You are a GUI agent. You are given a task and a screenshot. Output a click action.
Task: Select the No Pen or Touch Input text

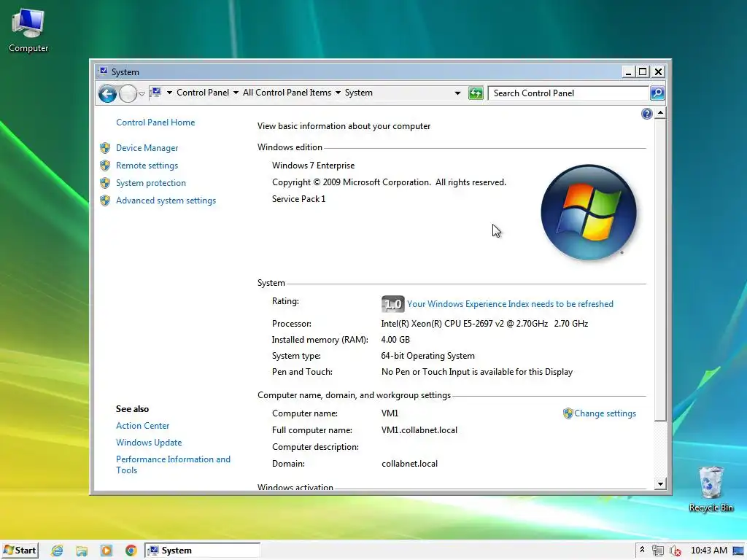click(477, 372)
